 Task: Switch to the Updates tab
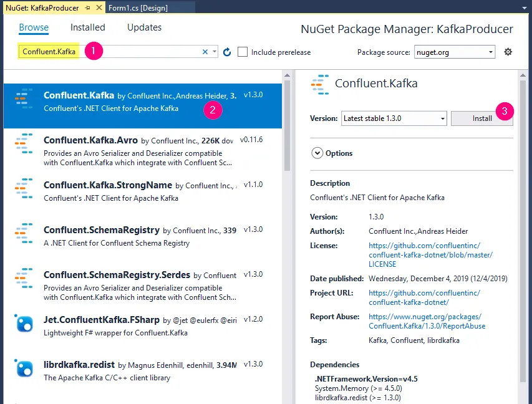[144, 27]
